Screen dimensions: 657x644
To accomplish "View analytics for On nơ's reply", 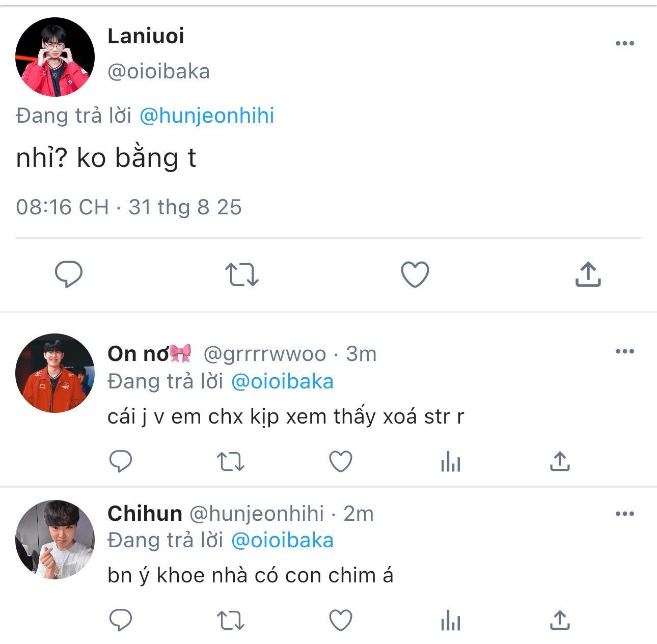I will pos(450,462).
